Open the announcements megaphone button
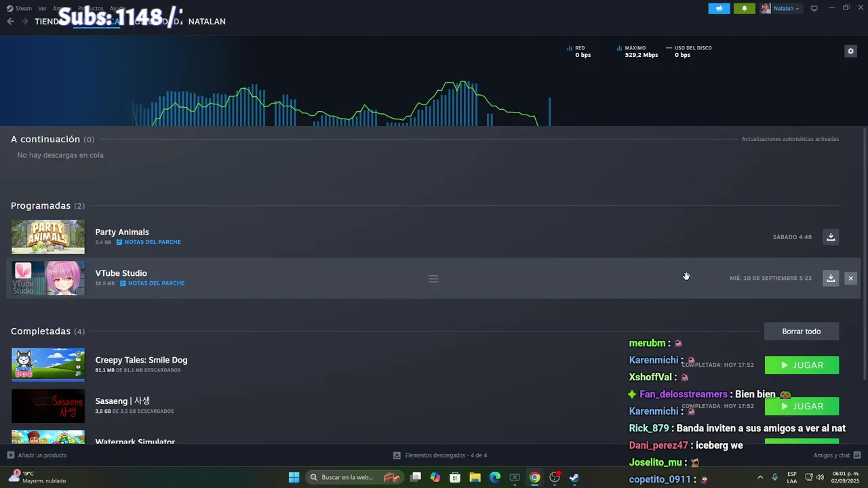 (x=719, y=8)
